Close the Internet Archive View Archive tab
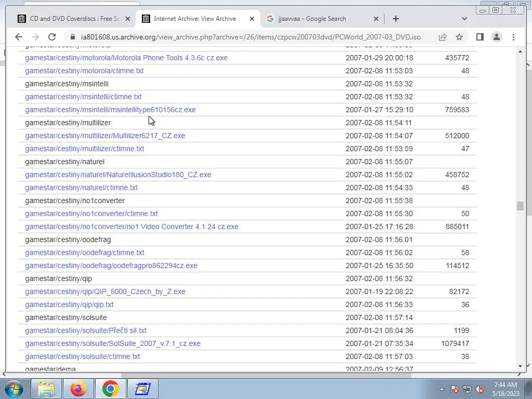Viewport: 532px width, 399px height. tap(252, 19)
